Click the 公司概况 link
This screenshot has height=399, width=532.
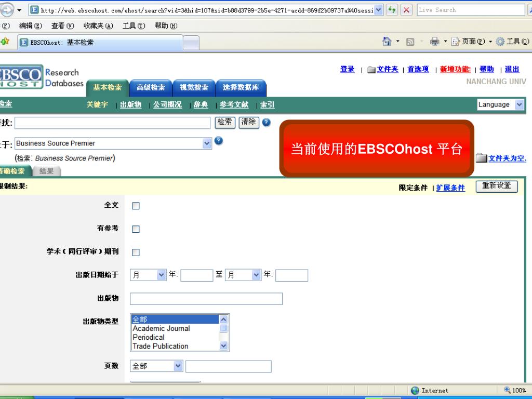click(168, 105)
